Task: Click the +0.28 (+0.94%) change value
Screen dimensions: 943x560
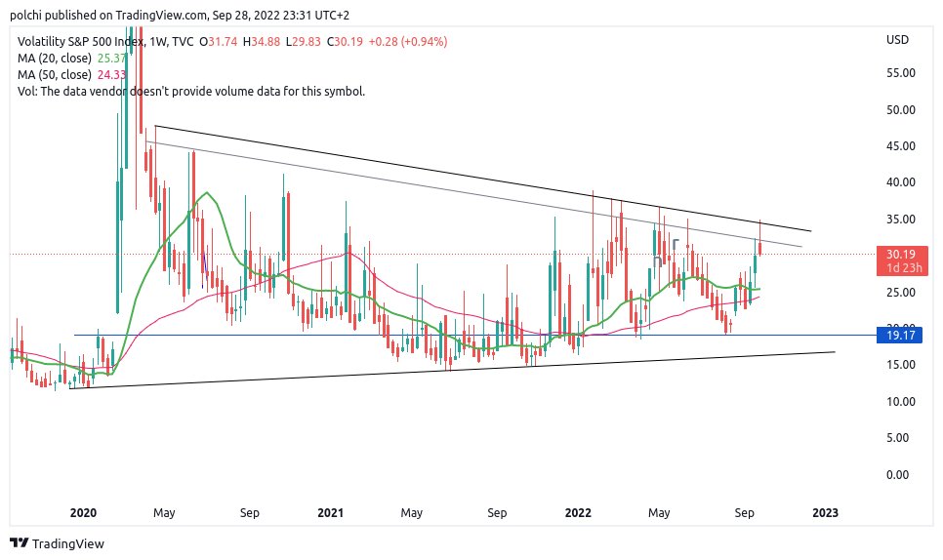Action: coord(408,41)
